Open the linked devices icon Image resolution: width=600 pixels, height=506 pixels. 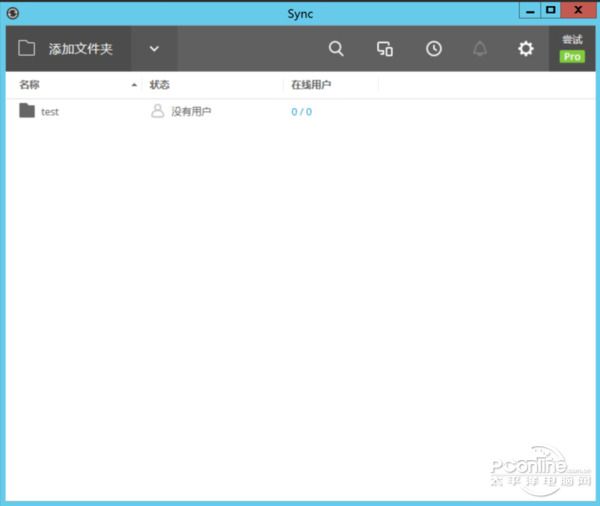[x=385, y=49]
